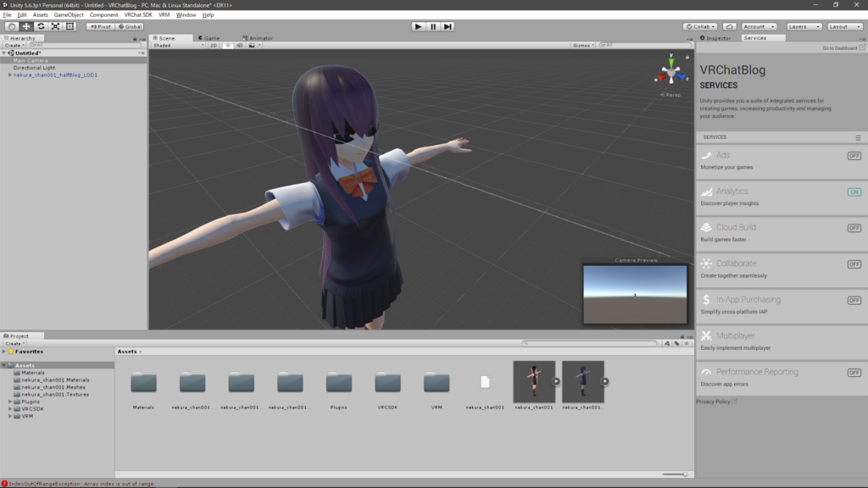The height and width of the screenshot is (488, 868).
Task: Click the Cloud services icon
Action: click(730, 26)
